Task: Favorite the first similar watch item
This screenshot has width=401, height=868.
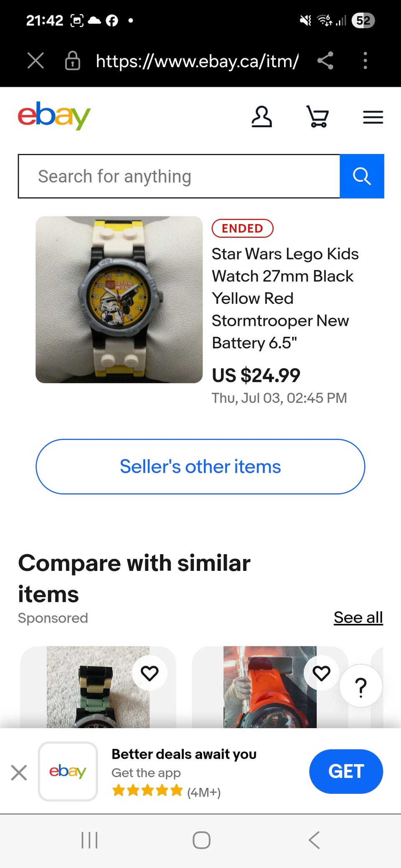Action: pyautogui.click(x=150, y=673)
